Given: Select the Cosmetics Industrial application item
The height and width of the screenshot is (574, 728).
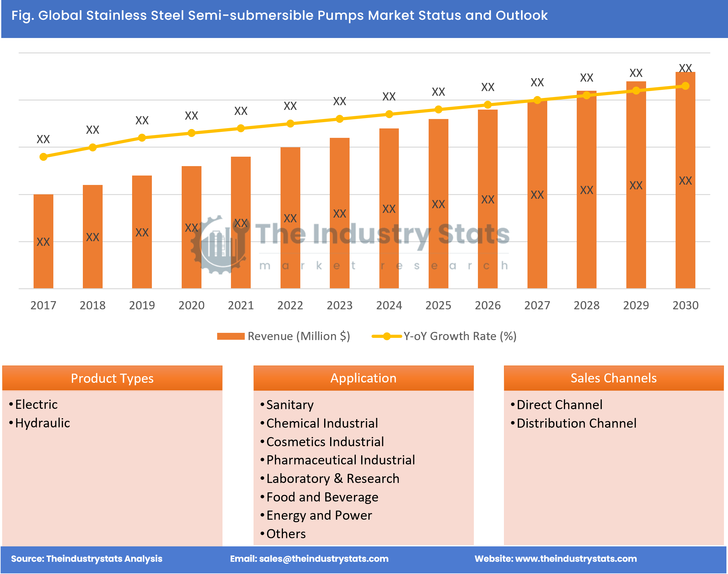Looking at the screenshot, I should click(325, 442).
